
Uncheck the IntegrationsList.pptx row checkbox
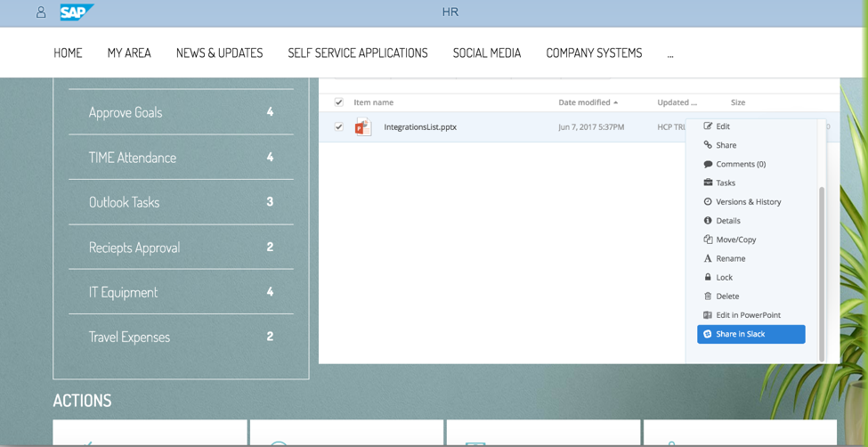click(338, 127)
